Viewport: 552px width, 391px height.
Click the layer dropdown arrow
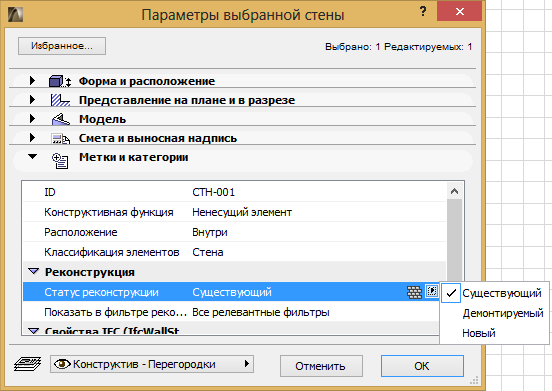coord(247,364)
